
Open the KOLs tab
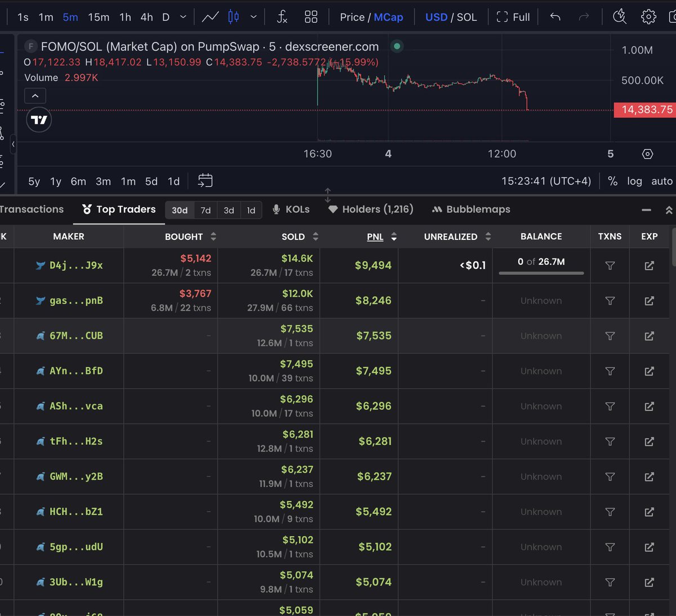[291, 209]
